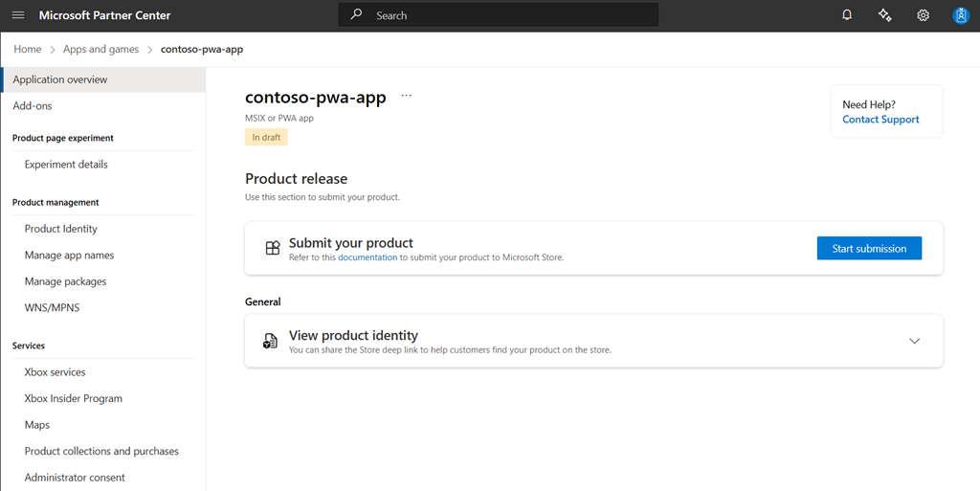Click the Microsoft Partner Center title
980x491 pixels.
[104, 15]
